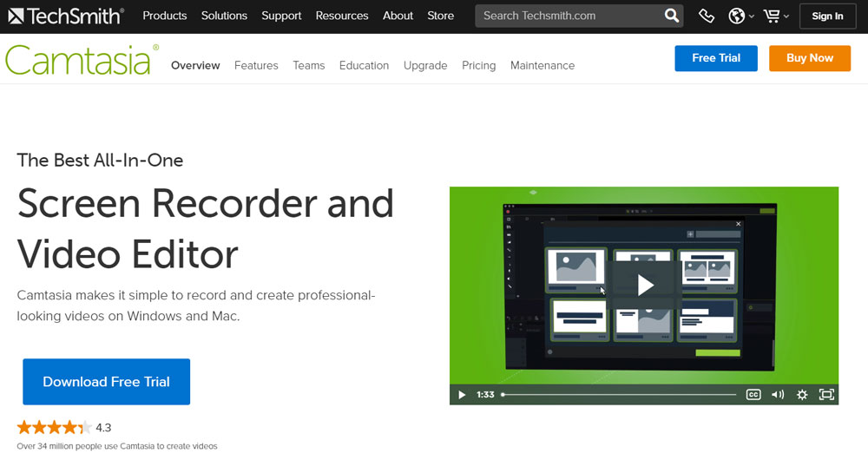Open the Products menu
This screenshot has height=473, width=868.
coord(164,16)
